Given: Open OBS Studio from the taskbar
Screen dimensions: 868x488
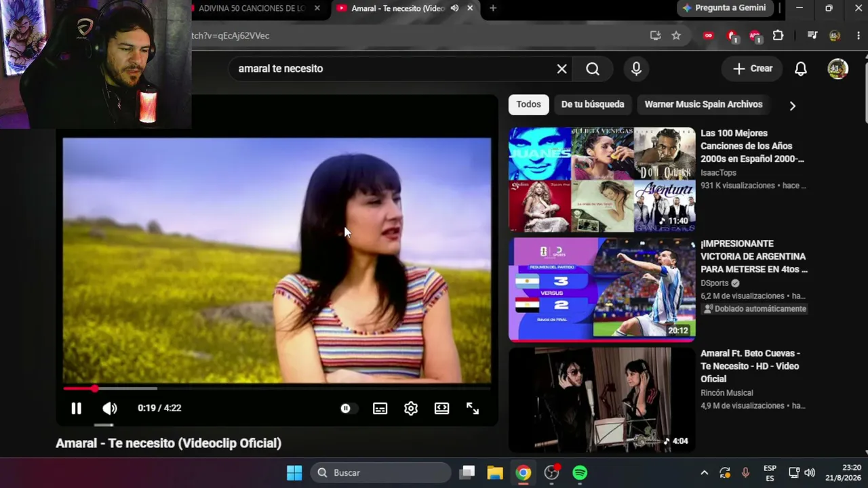Looking at the screenshot, I should pos(552,472).
